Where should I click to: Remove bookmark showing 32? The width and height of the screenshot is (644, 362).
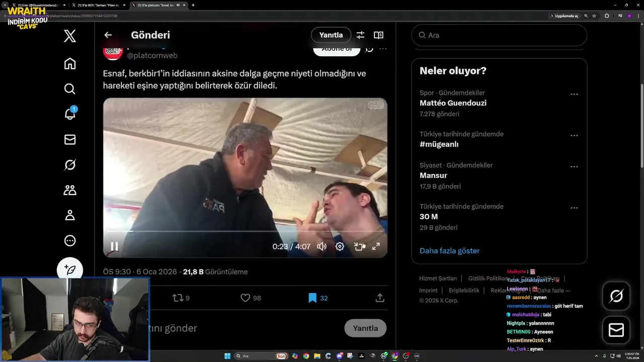pyautogui.click(x=318, y=298)
